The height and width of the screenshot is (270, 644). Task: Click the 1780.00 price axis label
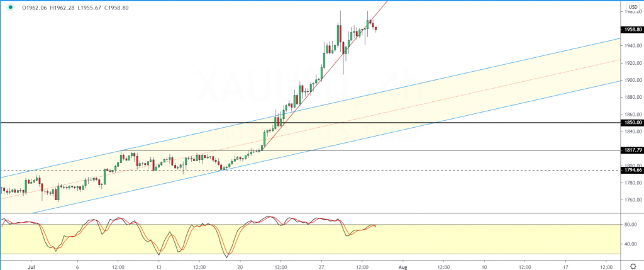[x=633, y=183]
